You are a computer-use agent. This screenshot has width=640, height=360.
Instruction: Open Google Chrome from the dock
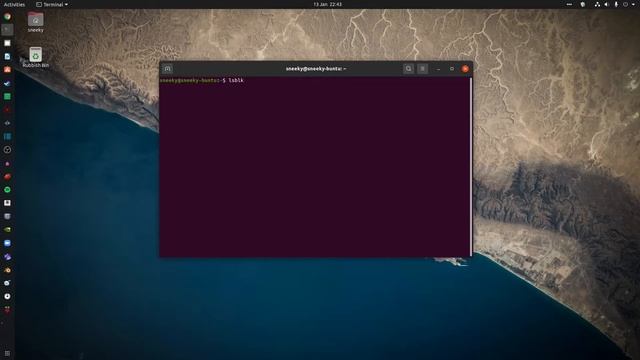point(7,17)
